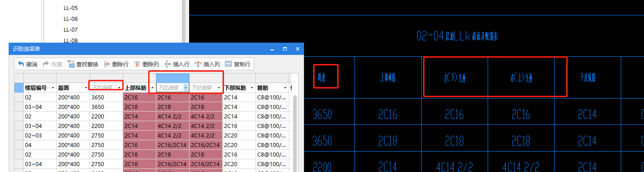
Task: Click the 左(下)支座 header in the CAD drawing
Action: [454, 78]
